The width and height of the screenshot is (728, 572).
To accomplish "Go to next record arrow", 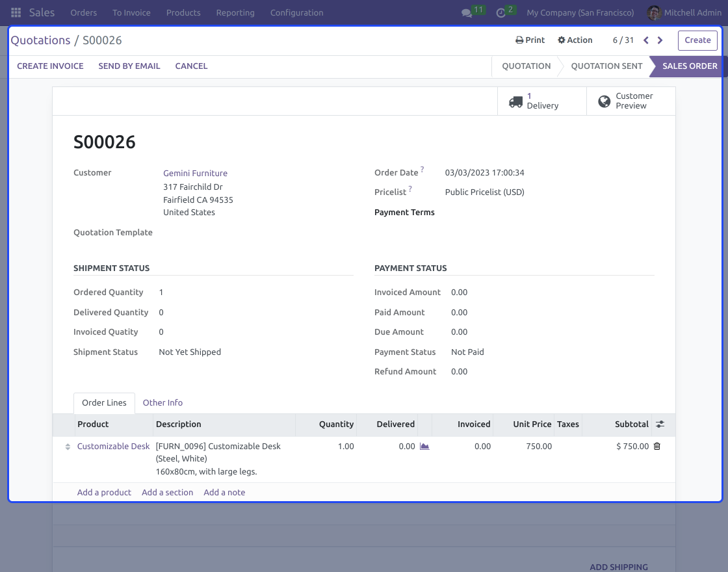I will pyautogui.click(x=660, y=40).
